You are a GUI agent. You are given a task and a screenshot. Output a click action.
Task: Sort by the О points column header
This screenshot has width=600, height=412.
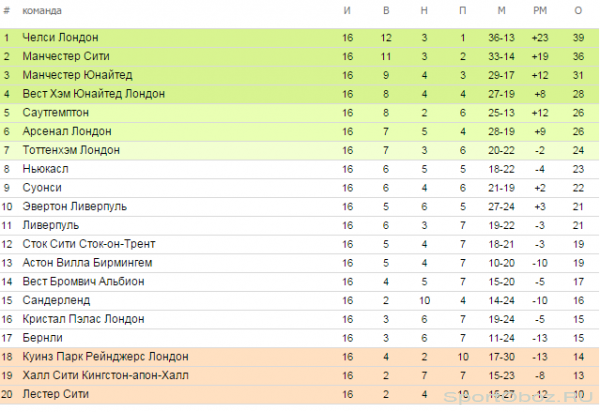click(x=578, y=11)
